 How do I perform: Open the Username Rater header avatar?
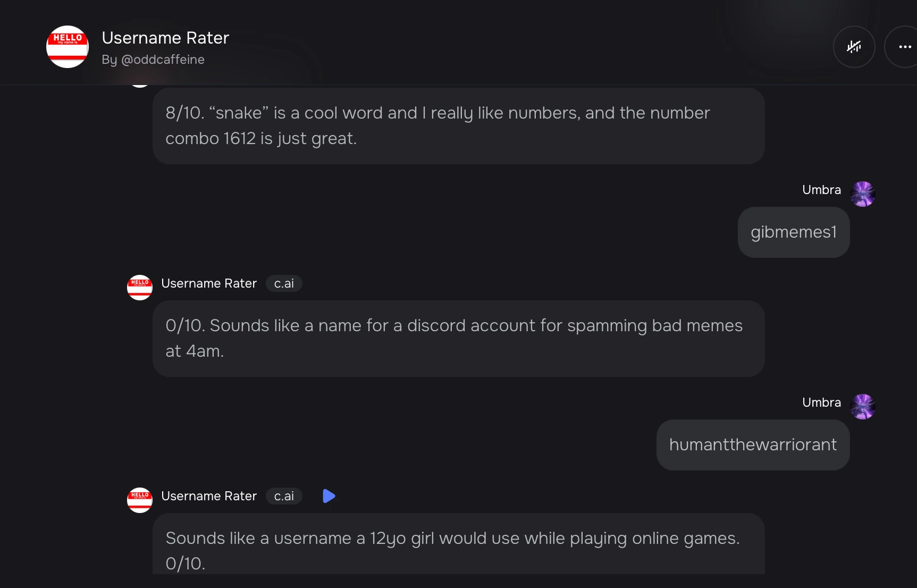tap(68, 47)
